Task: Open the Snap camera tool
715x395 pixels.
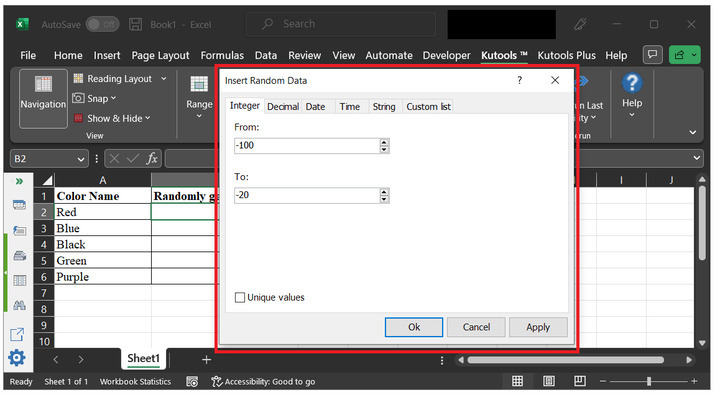Action: point(78,98)
